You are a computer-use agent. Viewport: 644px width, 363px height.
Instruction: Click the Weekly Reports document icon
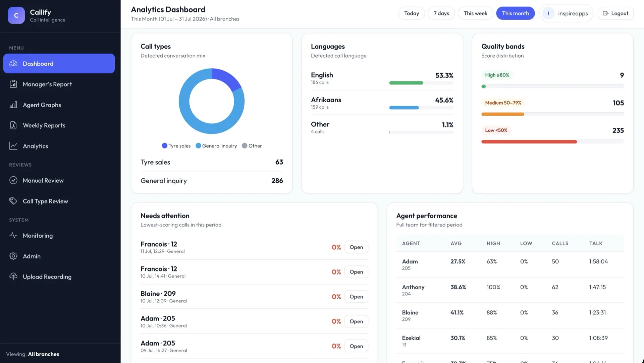pyautogui.click(x=13, y=125)
